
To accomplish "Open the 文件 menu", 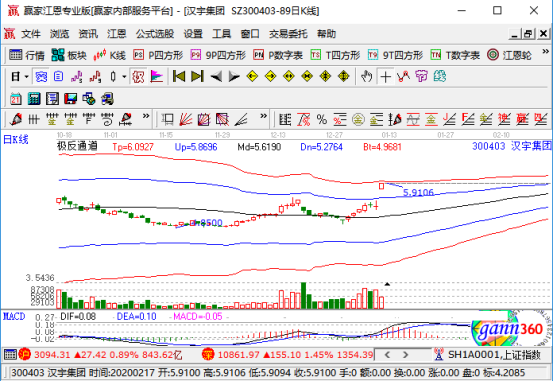I will click(31, 34).
